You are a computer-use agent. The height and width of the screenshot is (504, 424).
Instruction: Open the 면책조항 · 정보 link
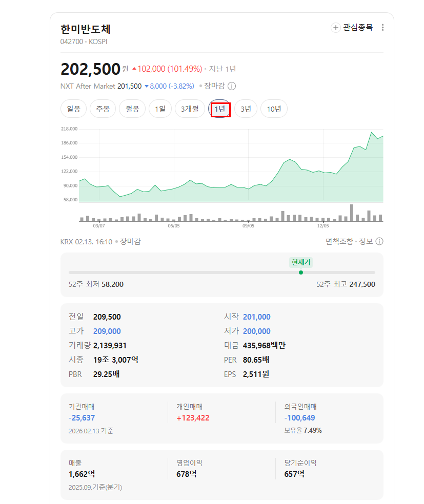click(x=349, y=241)
